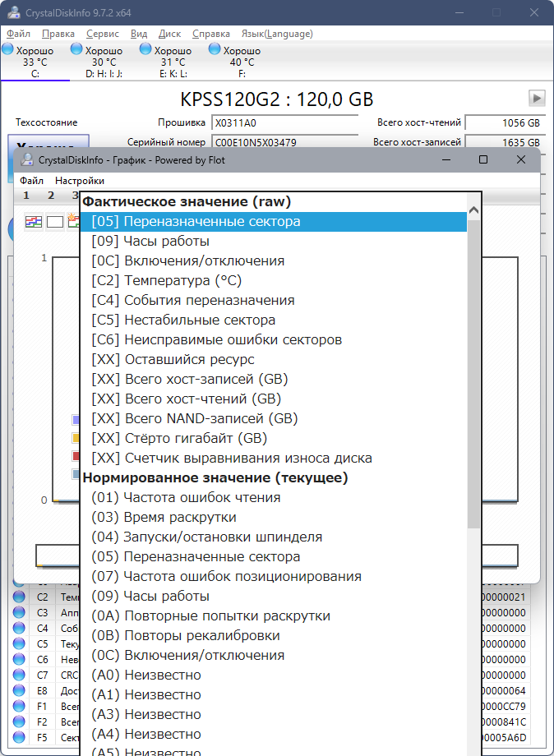
Task: Open the Справка menu
Action: pos(210,34)
